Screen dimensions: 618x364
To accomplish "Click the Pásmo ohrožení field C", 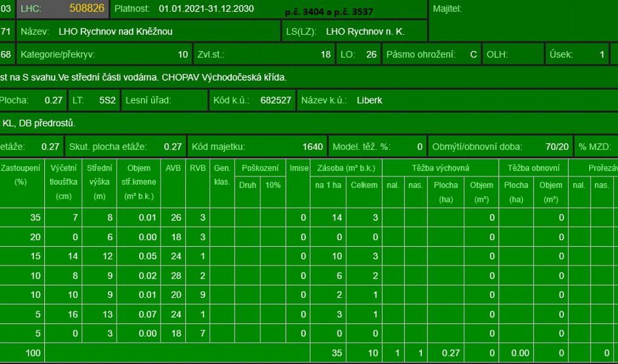I will tap(431, 55).
